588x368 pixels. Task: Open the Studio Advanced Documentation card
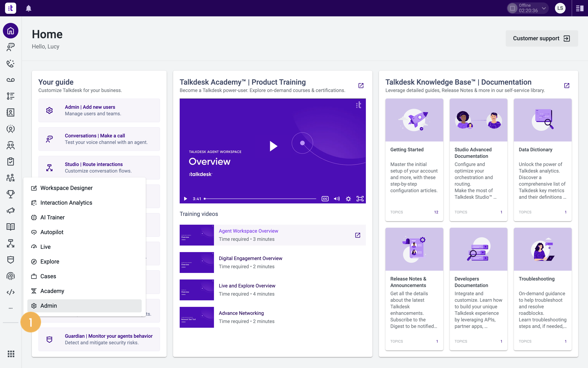point(478,160)
